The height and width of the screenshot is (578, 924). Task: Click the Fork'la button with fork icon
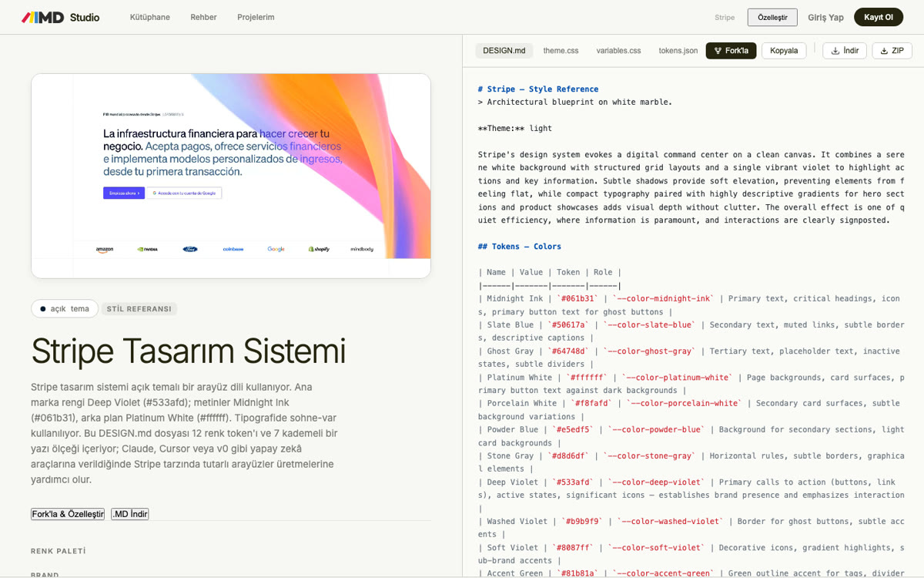click(x=731, y=51)
